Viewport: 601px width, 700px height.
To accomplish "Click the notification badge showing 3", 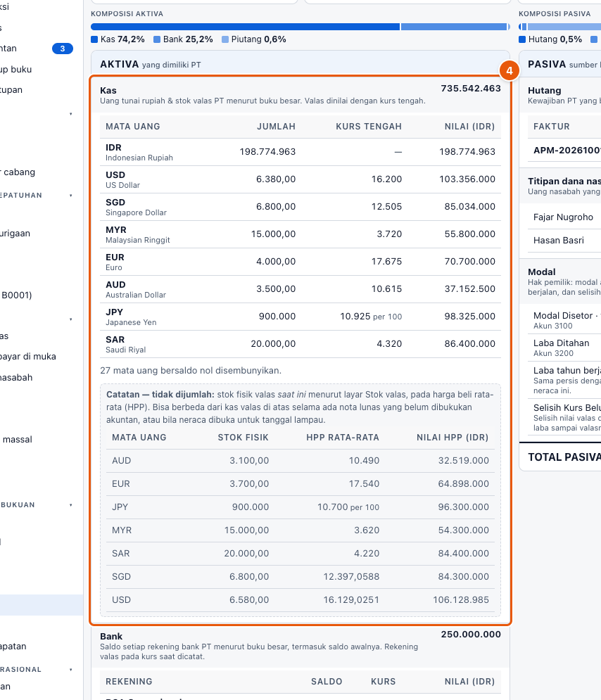I will coord(63,49).
